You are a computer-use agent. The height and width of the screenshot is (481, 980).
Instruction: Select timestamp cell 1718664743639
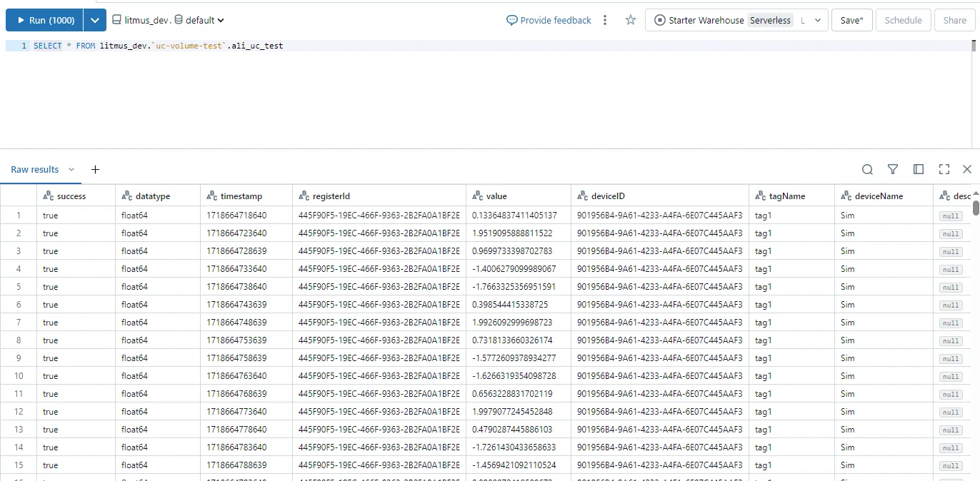246,304
